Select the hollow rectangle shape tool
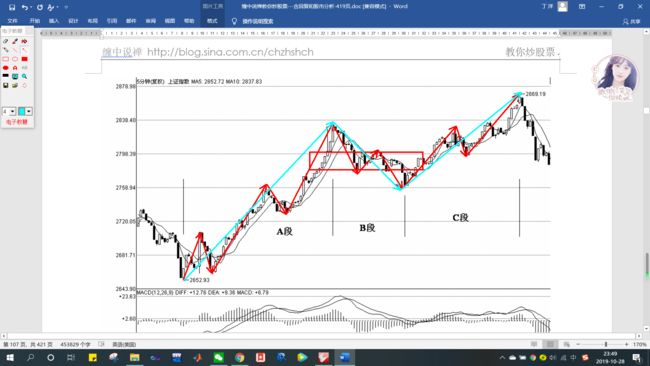The image size is (650, 366). point(6,59)
